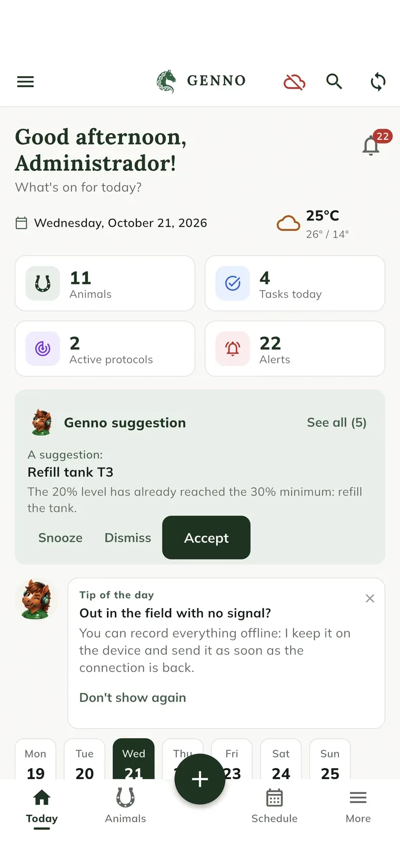Tap the sync refresh icon
Screen dimensions: 400x868
click(378, 81)
